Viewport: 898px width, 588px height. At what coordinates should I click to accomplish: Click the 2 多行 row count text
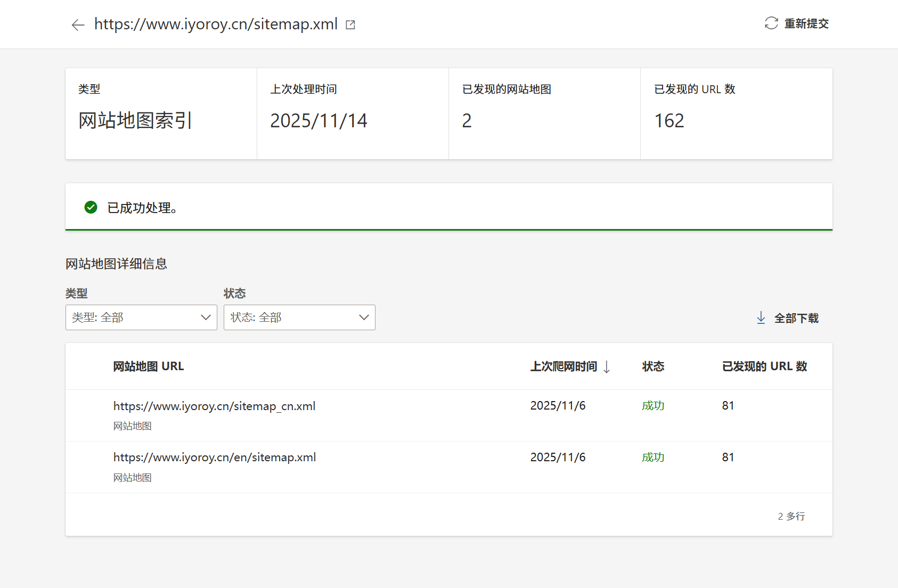(x=791, y=516)
